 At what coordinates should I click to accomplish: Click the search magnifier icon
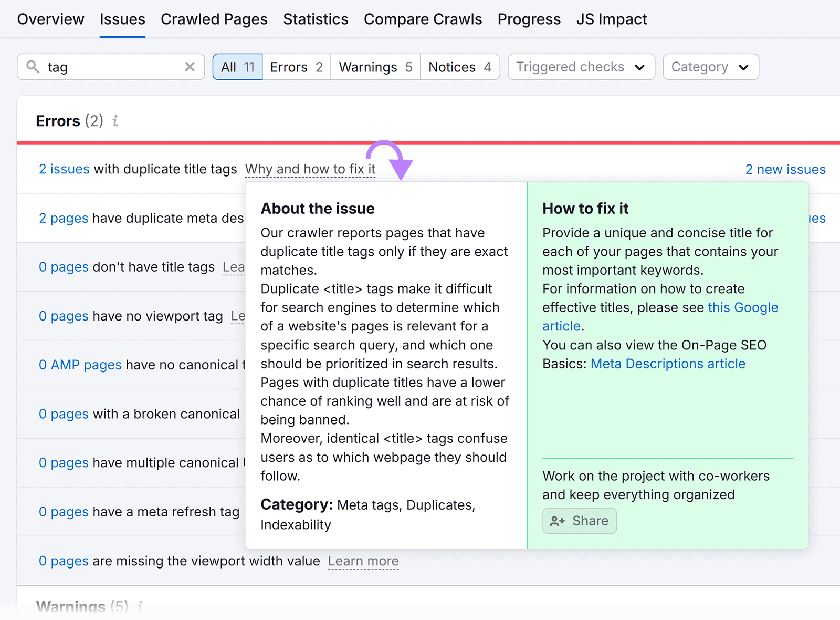coord(33,67)
